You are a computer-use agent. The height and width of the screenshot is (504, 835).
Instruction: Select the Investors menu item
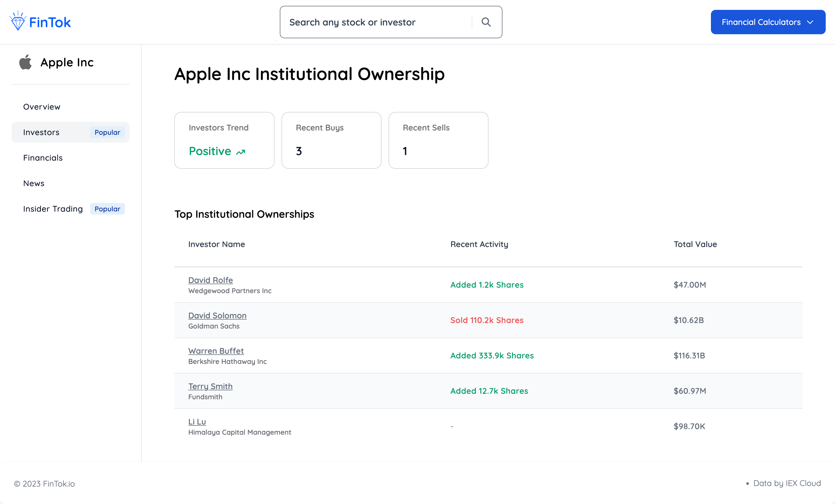70,132
